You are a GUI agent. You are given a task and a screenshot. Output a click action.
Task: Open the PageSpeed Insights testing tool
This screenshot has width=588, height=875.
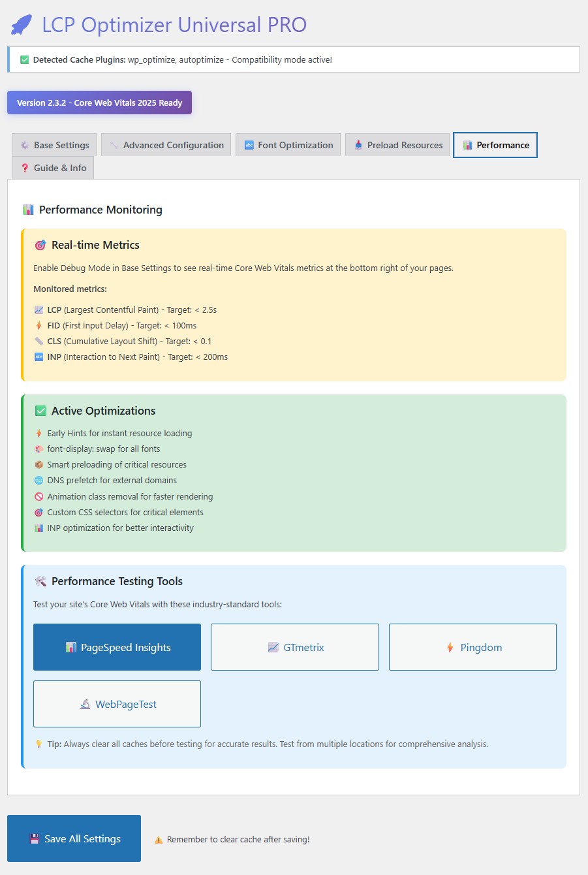coord(117,647)
